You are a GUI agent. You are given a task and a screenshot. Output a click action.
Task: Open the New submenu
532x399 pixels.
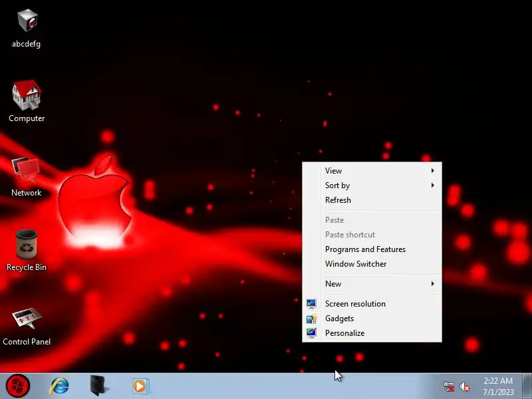coord(372,284)
